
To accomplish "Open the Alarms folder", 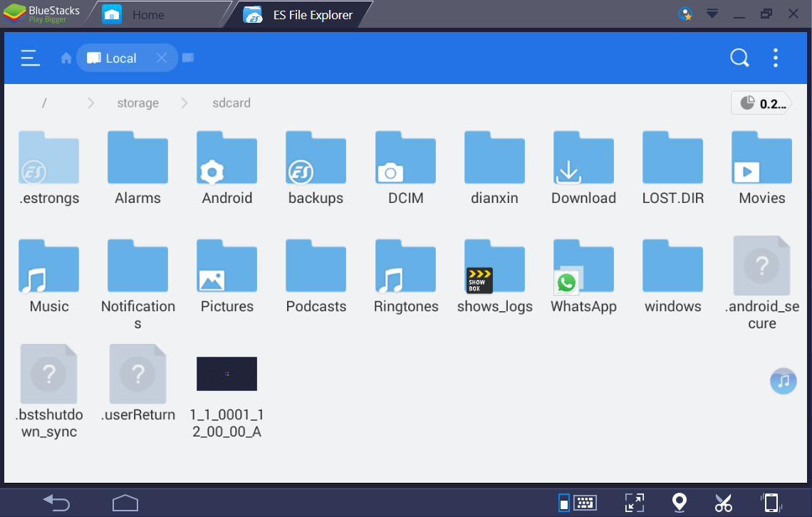I will pyautogui.click(x=137, y=168).
